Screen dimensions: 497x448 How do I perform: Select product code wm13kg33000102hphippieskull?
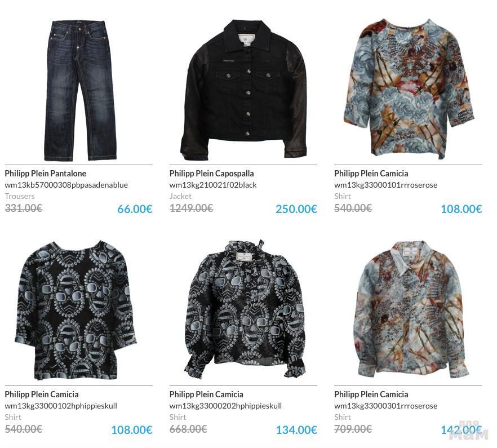coord(61,406)
